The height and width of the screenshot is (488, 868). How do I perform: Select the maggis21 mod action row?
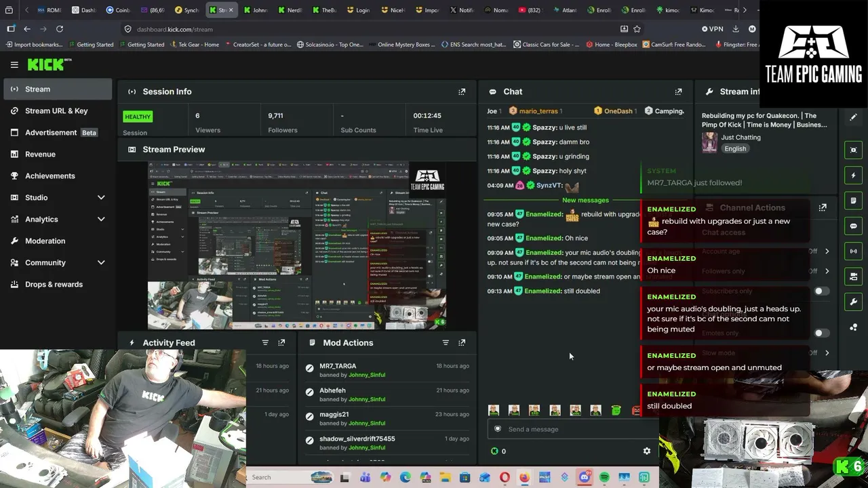(x=387, y=418)
